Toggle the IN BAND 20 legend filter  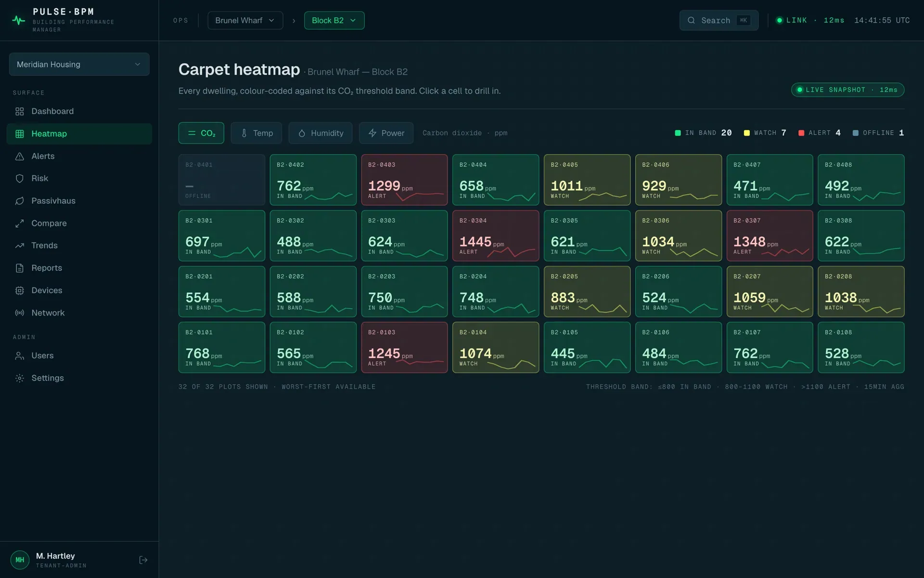(703, 133)
